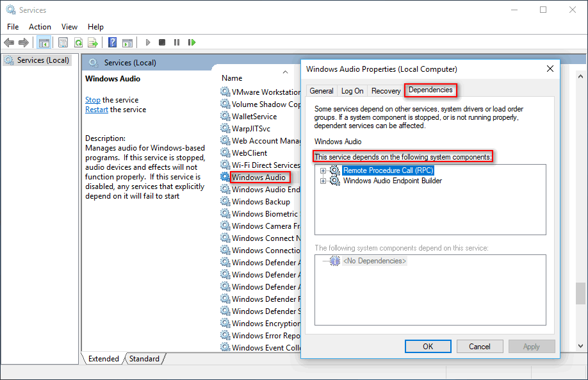Switch to Standard view tab at bottom
Image resolution: width=588 pixels, height=380 pixels.
pyautogui.click(x=144, y=359)
